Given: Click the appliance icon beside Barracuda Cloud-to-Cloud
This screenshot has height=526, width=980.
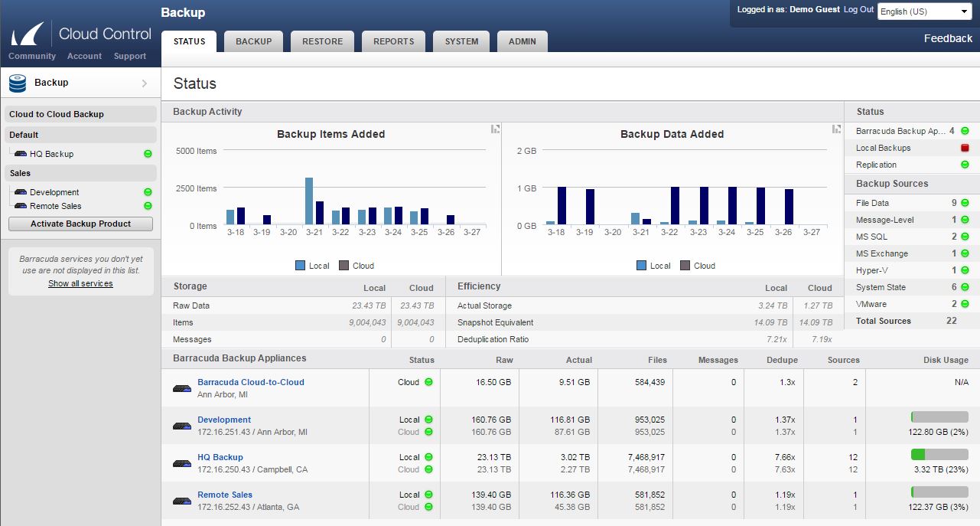Looking at the screenshot, I should coord(182,388).
